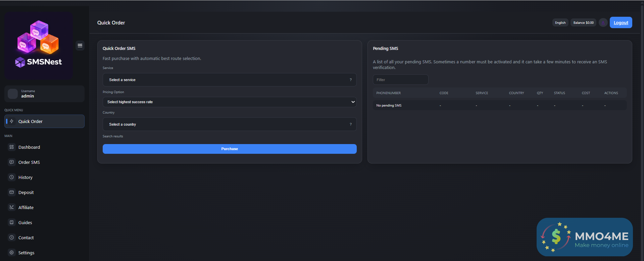Click the Guides book icon
The height and width of the screenshot is (261, 644).
12,222
